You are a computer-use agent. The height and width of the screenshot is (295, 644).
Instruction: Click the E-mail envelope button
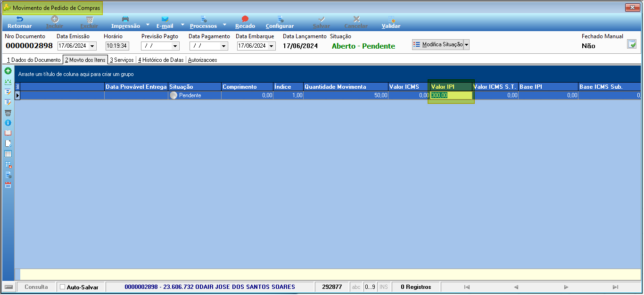165,22
